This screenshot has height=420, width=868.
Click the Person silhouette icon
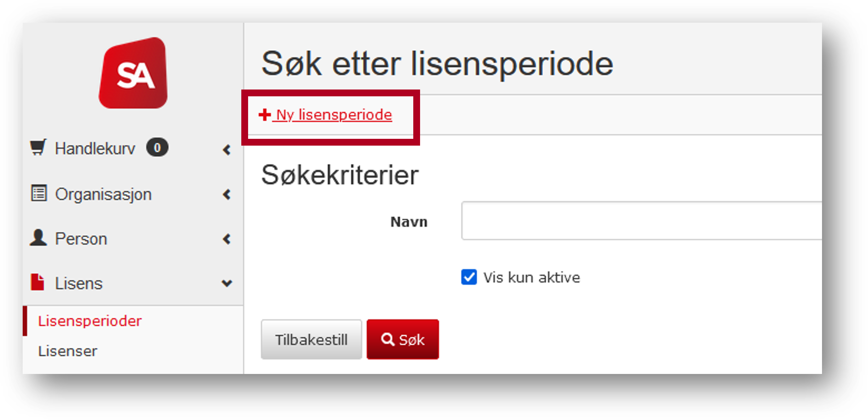[38, 238]
